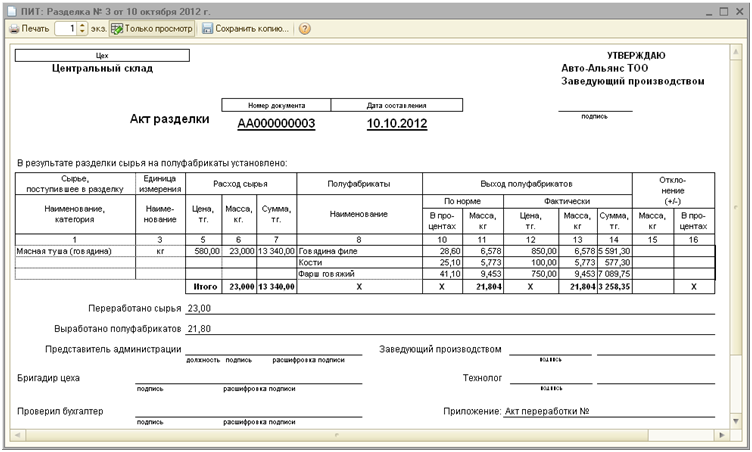Click the Печать (Print) button
This screenshot has height=452, width=752.
(28, 29)
